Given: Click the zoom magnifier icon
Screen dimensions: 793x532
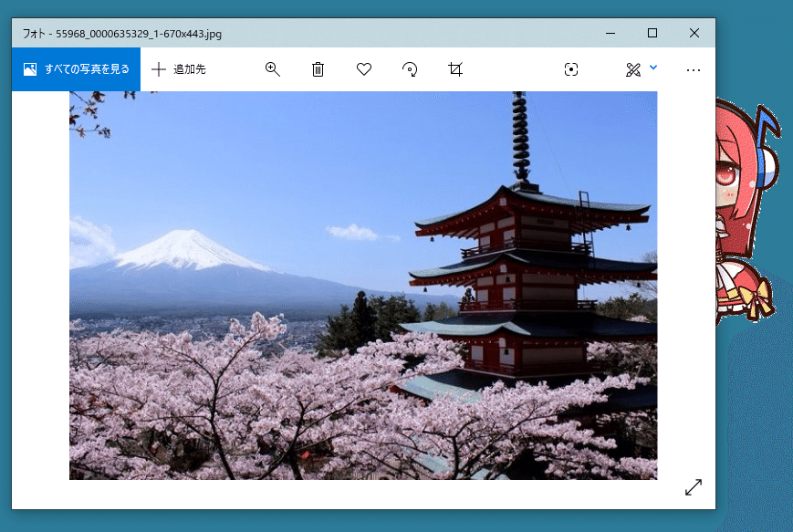Looking at the screenshot, I should 273,69.
